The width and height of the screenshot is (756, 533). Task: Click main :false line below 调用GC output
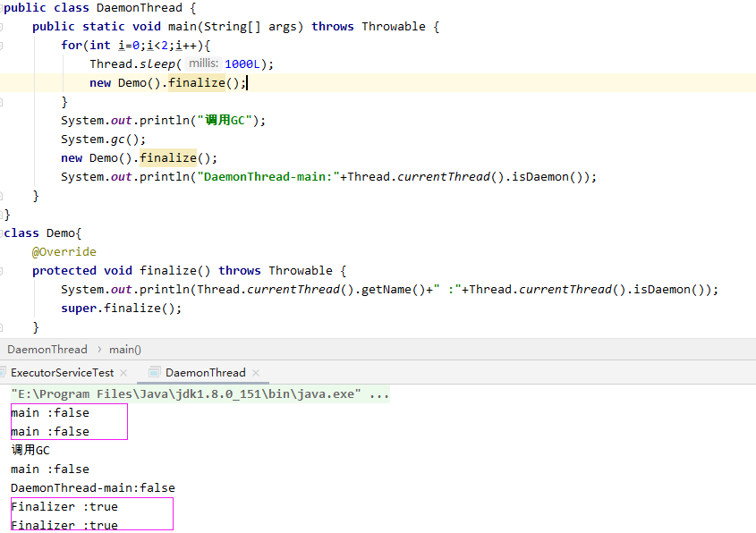pos(50,469)
